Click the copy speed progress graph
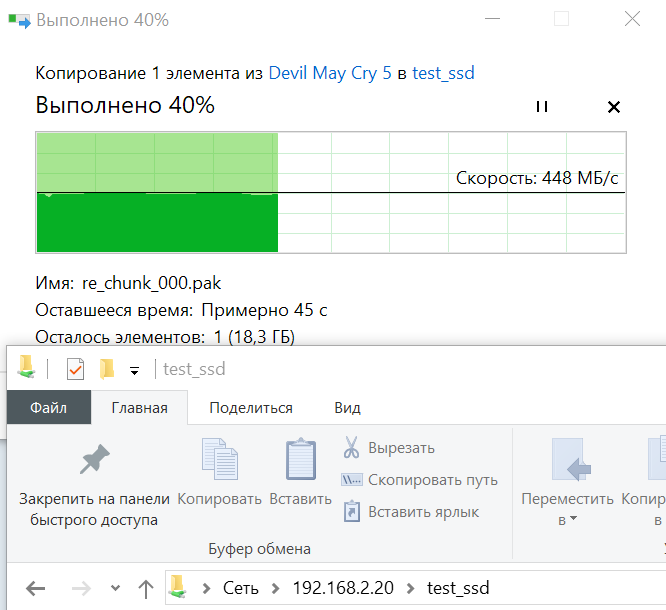666x610 pixels. [331, 192]
